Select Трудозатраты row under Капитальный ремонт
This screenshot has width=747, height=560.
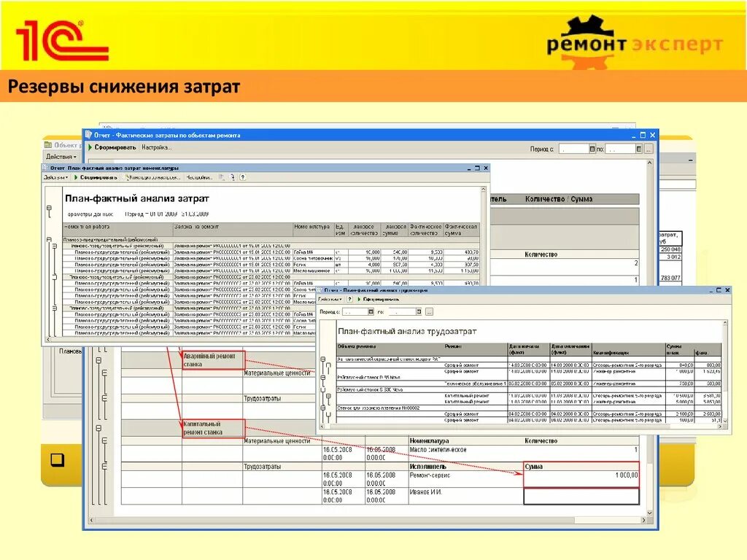click(x=262, y=467)
